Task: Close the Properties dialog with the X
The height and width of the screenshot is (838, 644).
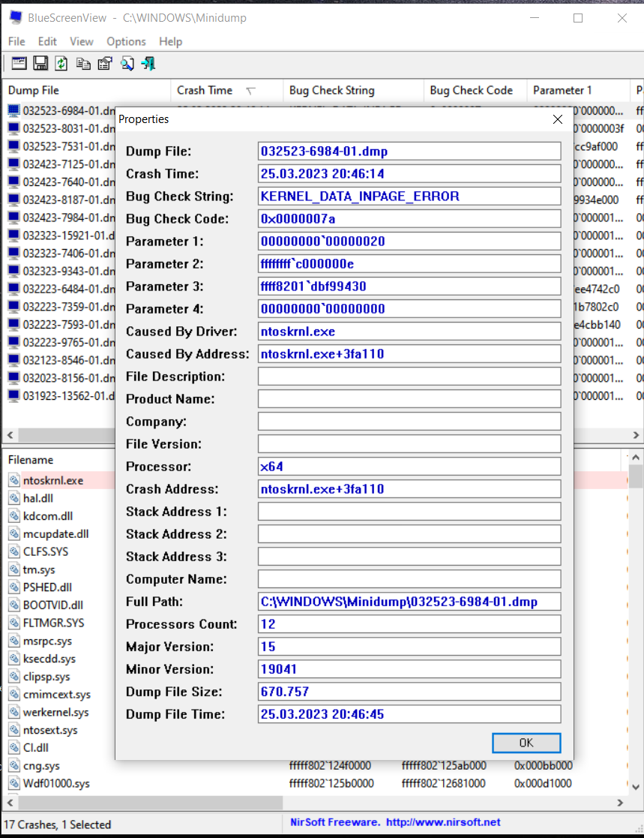Action: click(x=558, y=119)
